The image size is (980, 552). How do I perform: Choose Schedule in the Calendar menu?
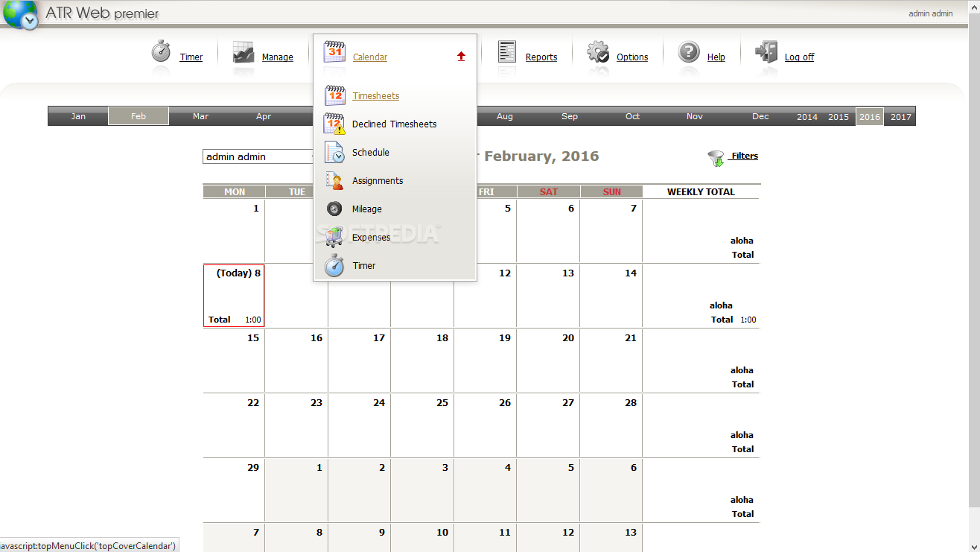click(x=371, y=153)
